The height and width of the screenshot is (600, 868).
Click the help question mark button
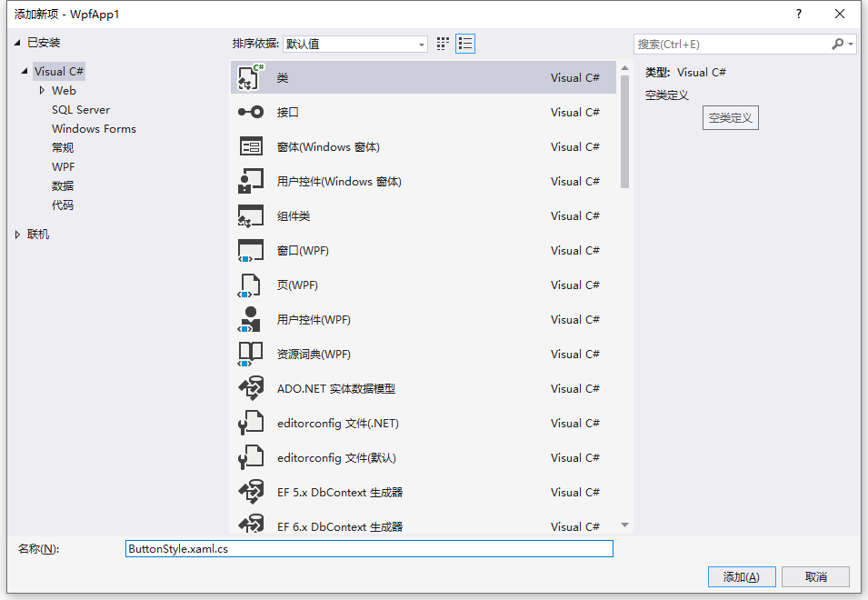coord(799,14)
